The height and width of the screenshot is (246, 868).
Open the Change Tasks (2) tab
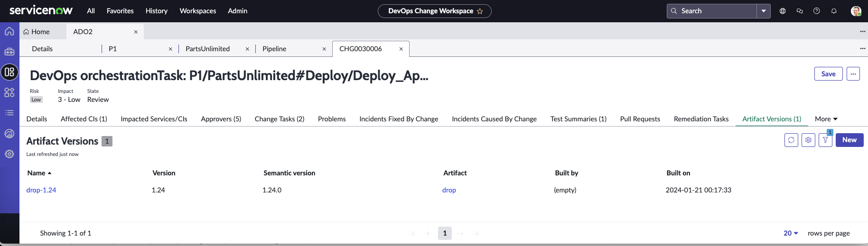(280, 119)
